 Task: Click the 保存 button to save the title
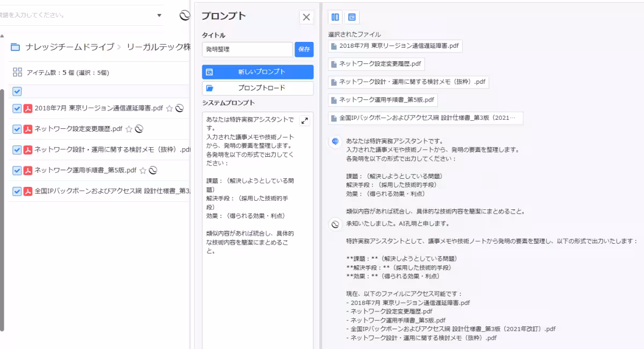point(304,48)
